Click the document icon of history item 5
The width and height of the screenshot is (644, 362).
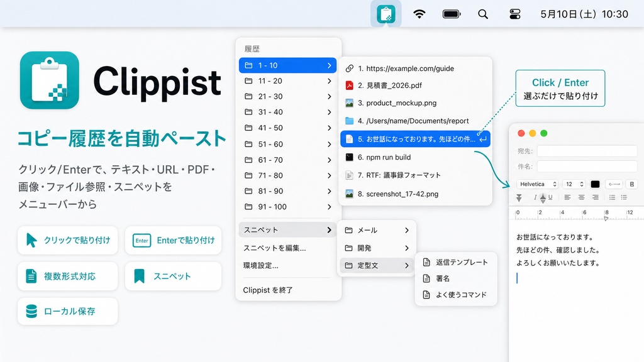[x=349, y=139]
